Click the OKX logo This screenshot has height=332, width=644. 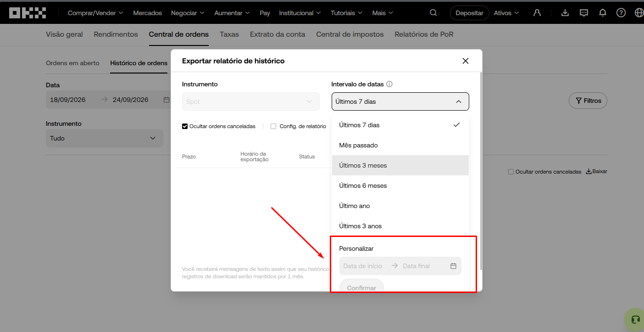click(28, 13)
